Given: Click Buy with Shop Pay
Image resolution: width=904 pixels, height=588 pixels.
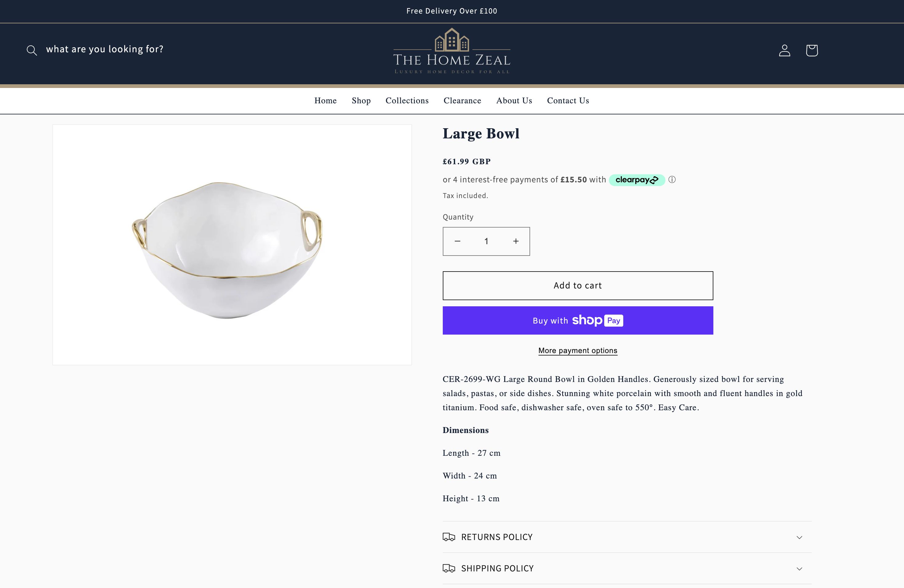Looking at the screenshot, I should click(577, 320).
